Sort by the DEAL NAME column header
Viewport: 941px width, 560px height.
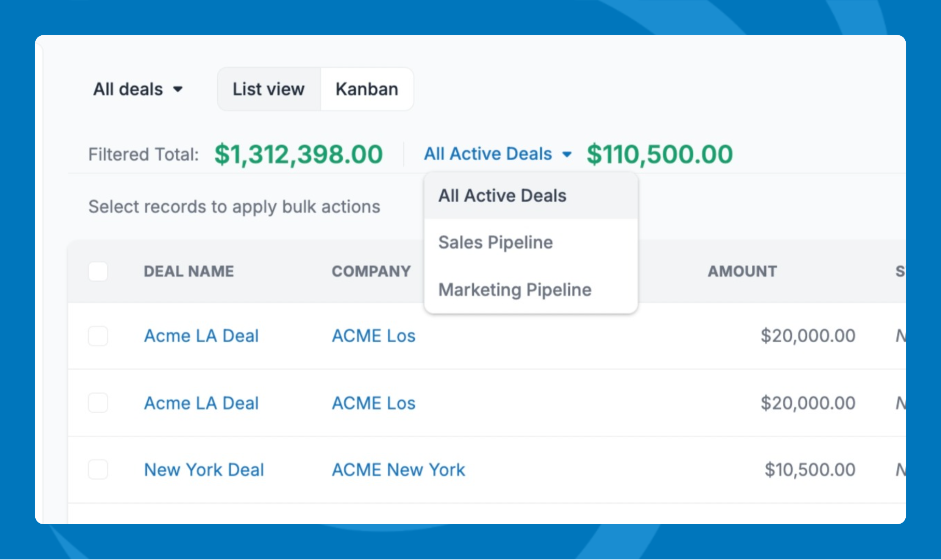(189, 271)
